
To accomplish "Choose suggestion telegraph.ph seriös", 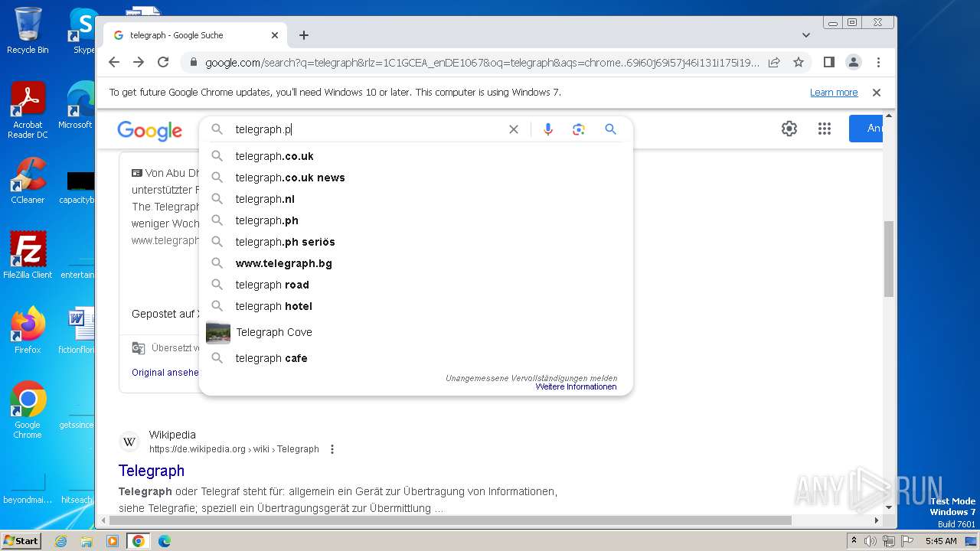I will click(x=416, y=242).
